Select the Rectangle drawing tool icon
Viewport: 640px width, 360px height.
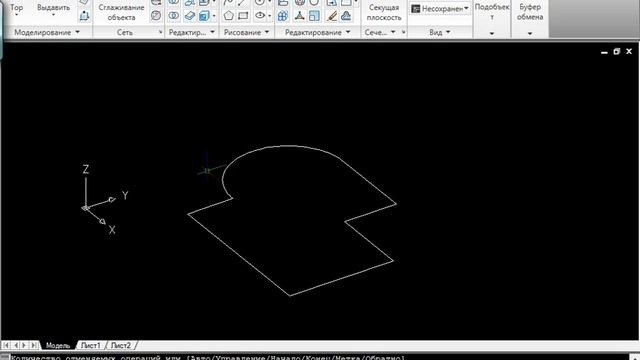(243, 16)
